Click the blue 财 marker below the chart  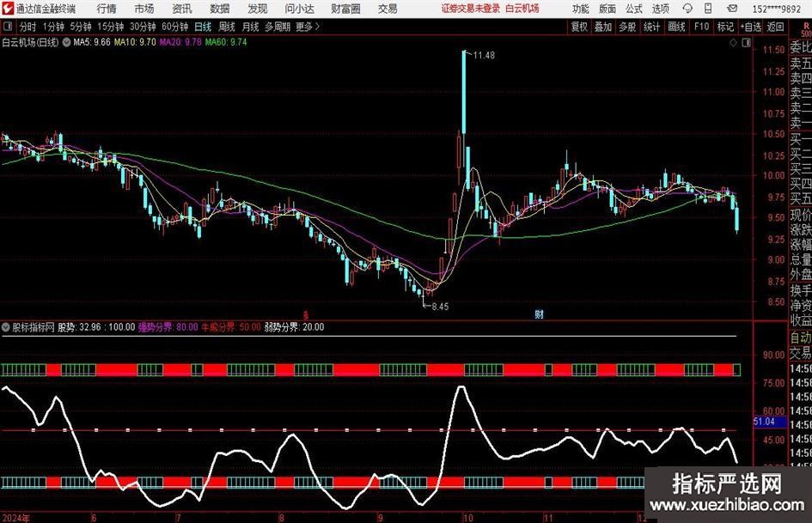pyautogui.click(x=539, y=313)
